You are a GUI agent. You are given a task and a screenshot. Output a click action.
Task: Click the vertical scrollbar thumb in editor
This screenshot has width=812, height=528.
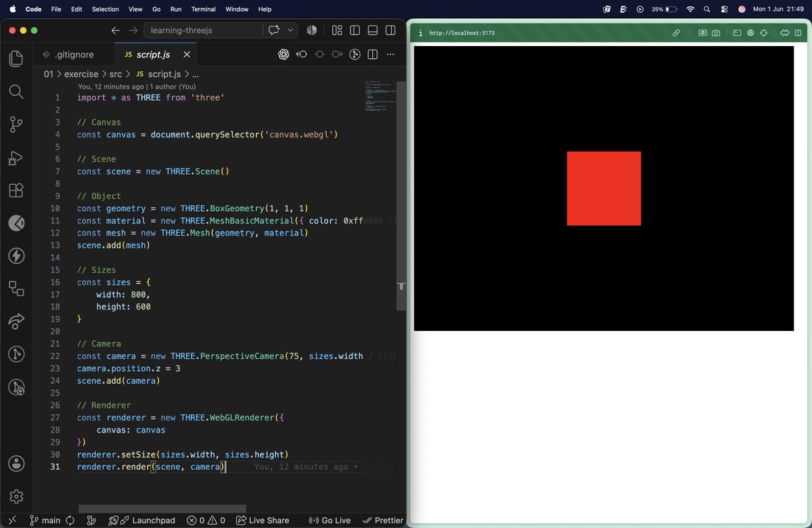tap(401, 195)
